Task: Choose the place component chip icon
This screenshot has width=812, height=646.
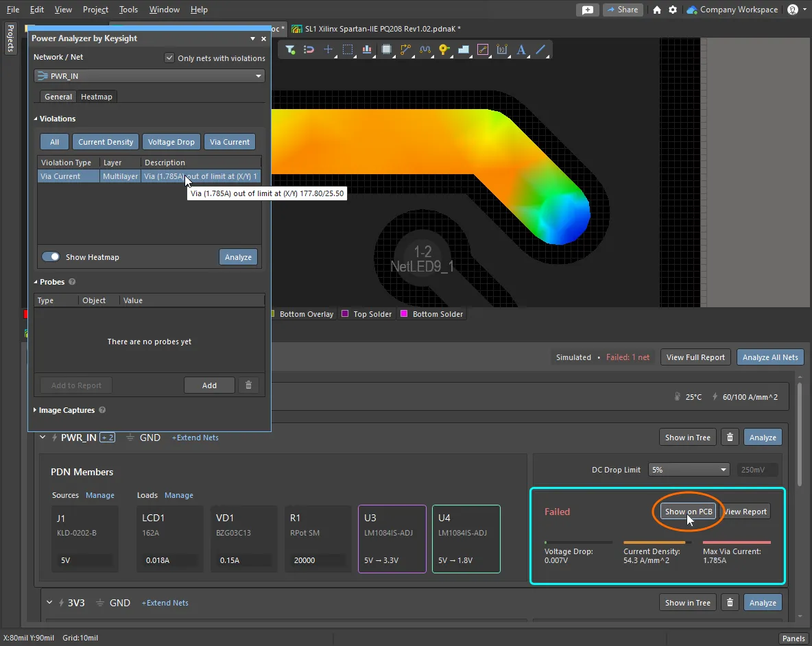Action: click(387, 49)
